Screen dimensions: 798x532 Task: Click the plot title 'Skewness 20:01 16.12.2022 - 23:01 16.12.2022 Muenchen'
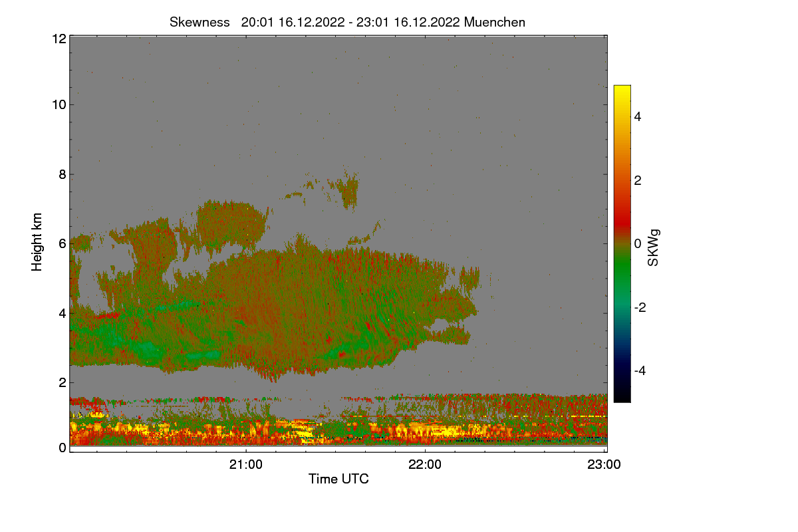(x=348, y=22)
